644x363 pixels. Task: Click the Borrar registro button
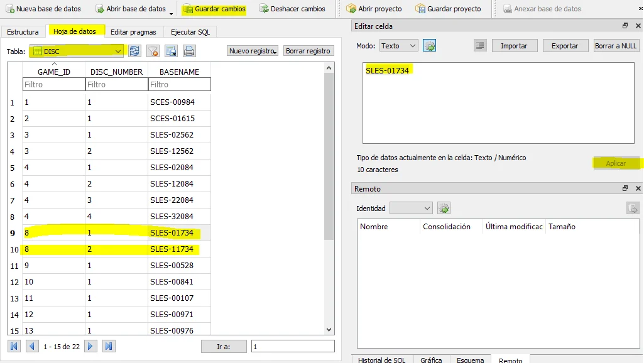pos(308,51)
